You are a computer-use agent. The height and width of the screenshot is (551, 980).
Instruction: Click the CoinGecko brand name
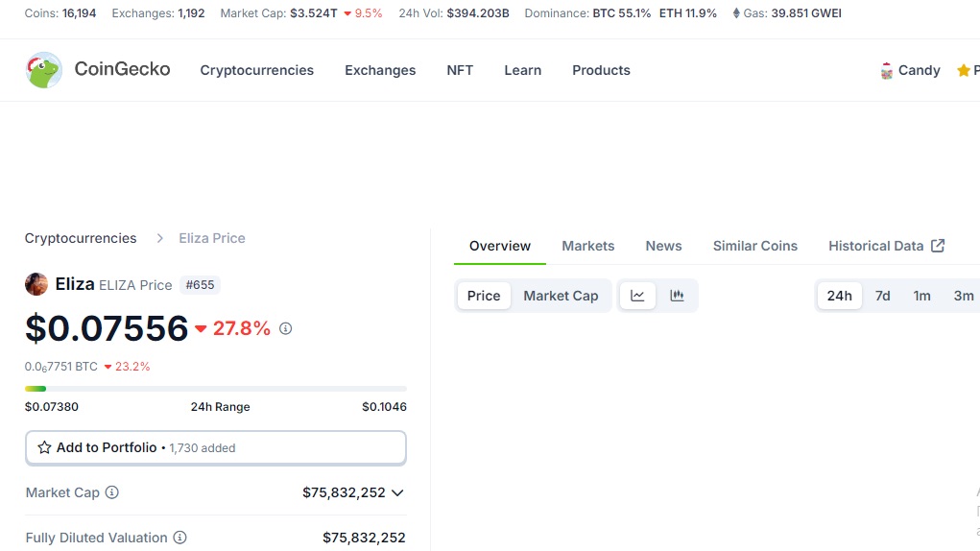coord(123,69)
